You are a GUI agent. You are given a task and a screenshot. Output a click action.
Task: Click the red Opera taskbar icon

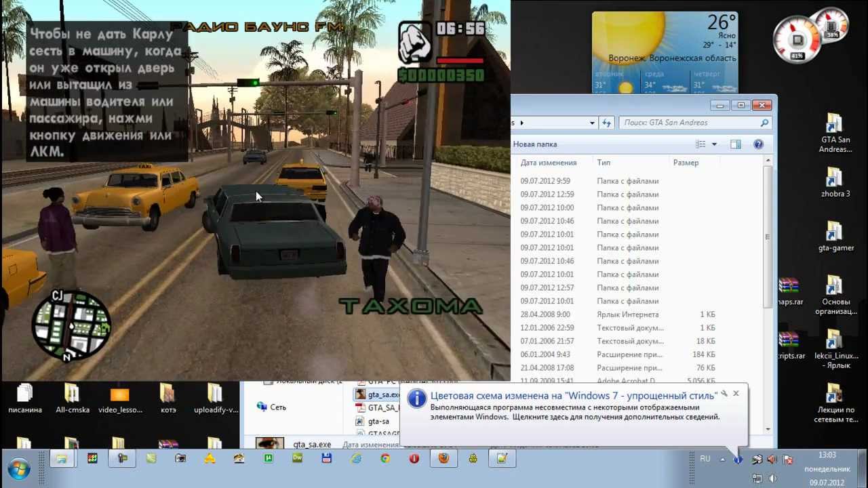(414, 458)
